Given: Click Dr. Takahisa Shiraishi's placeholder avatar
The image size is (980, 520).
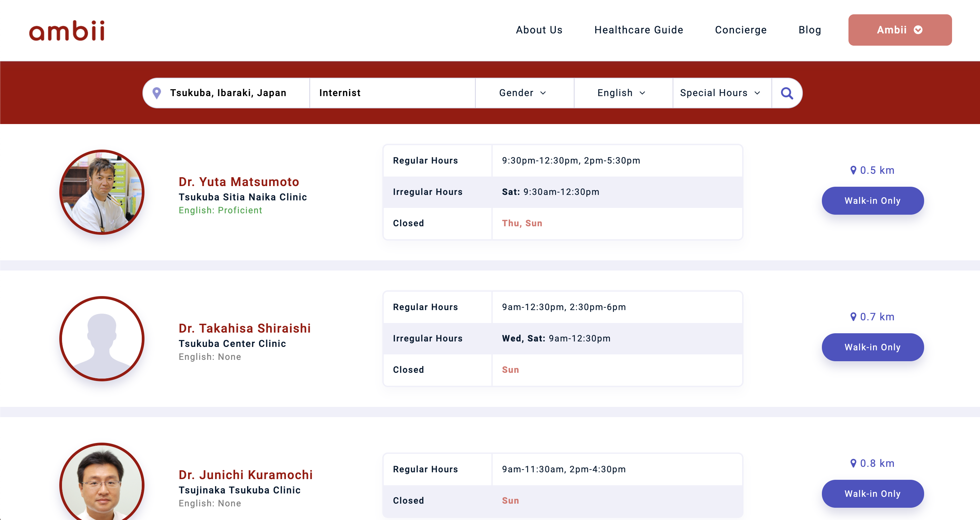Looking at the screenshot, I should point(102,339).
